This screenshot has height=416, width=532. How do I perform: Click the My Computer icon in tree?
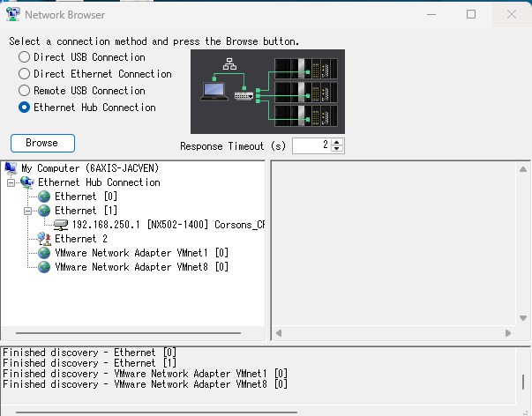click(11, 167)
